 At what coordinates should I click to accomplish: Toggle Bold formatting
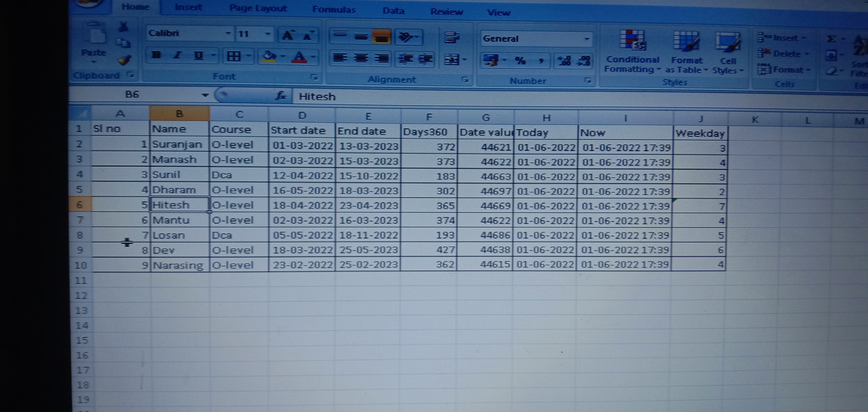(156, 55)
